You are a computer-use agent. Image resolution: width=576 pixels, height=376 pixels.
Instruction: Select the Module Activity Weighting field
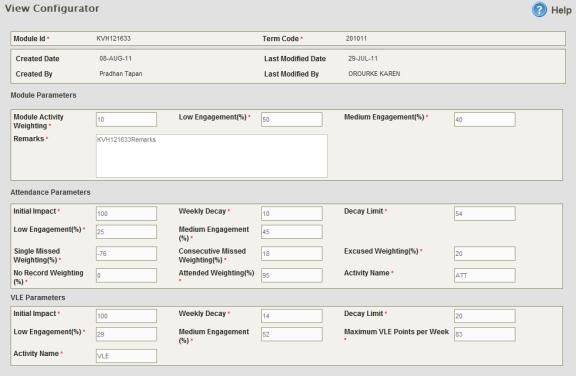coord(126,120)
